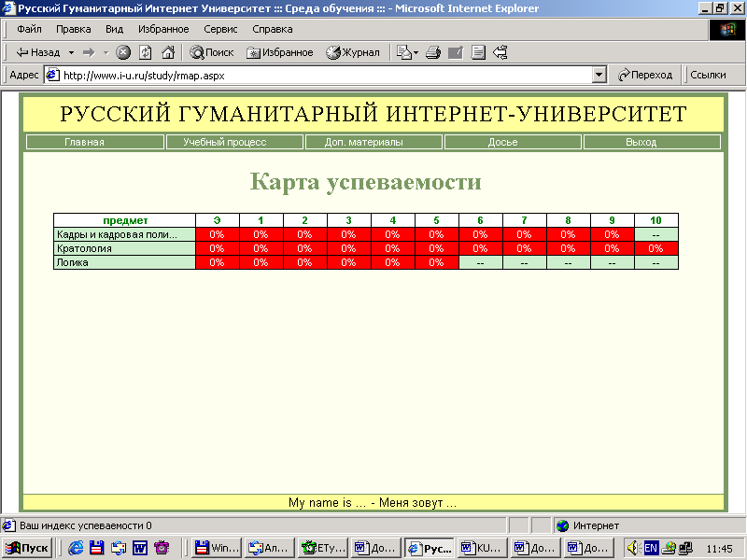
Task: Click the subject row 'Логика'
Action: click(125, 262)
